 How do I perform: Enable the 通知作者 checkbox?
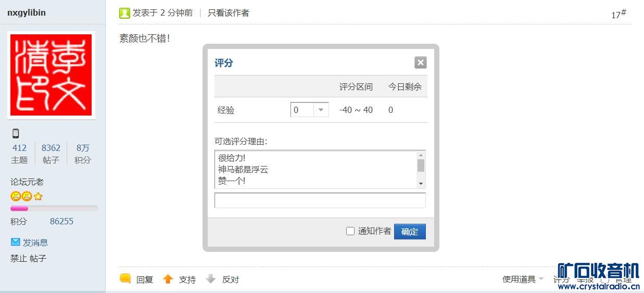[x=350, y=231]
